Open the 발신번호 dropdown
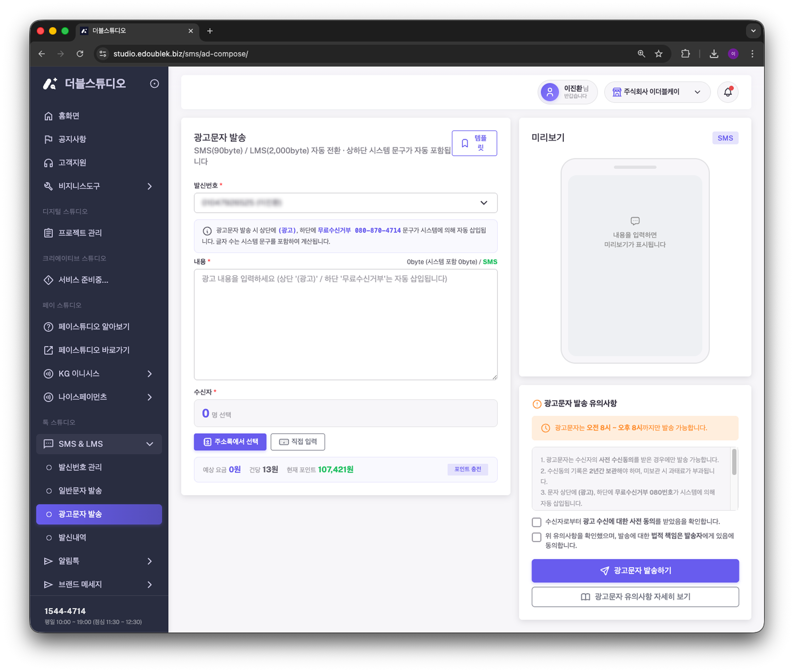 point(345,203)
